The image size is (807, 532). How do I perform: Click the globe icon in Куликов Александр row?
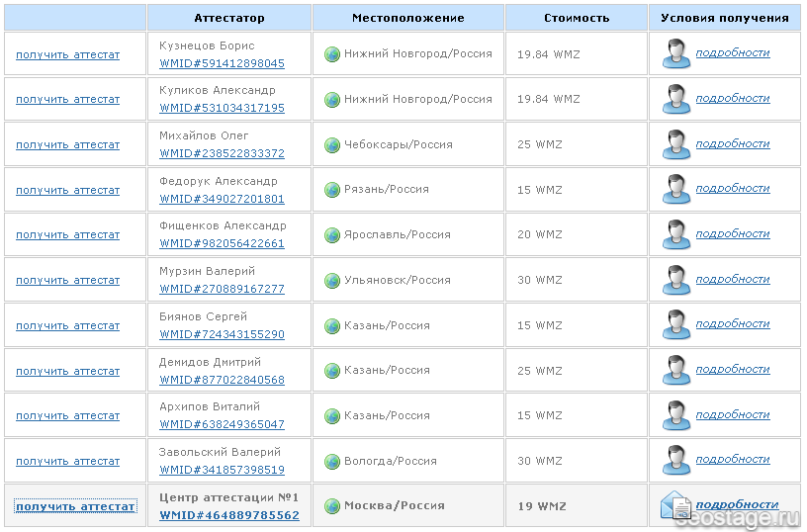coord(332,99)
